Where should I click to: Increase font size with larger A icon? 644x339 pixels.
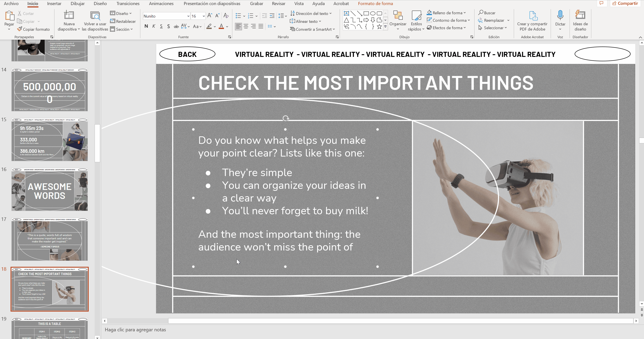point(210,16)
